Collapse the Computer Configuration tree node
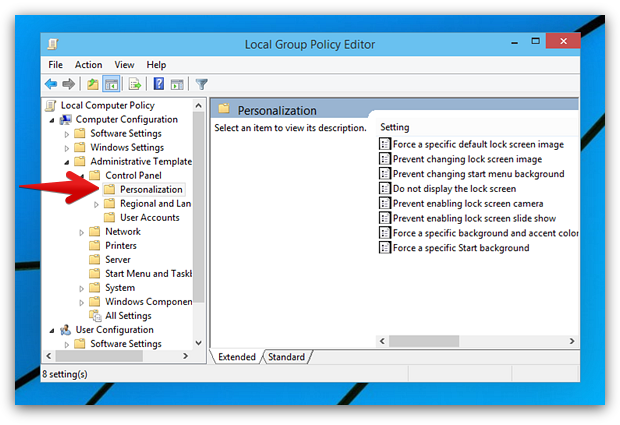Screen dimensions: 620x425 coord(53,120)
